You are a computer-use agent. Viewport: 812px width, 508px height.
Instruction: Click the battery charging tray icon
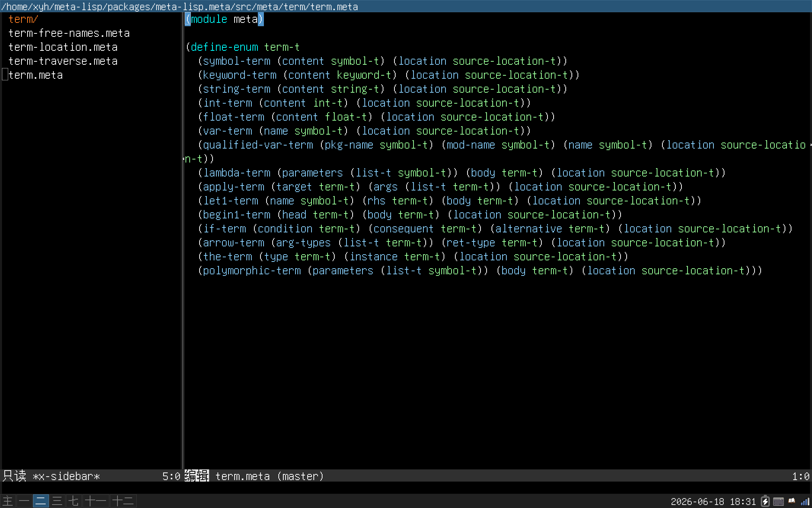point(765,501)
